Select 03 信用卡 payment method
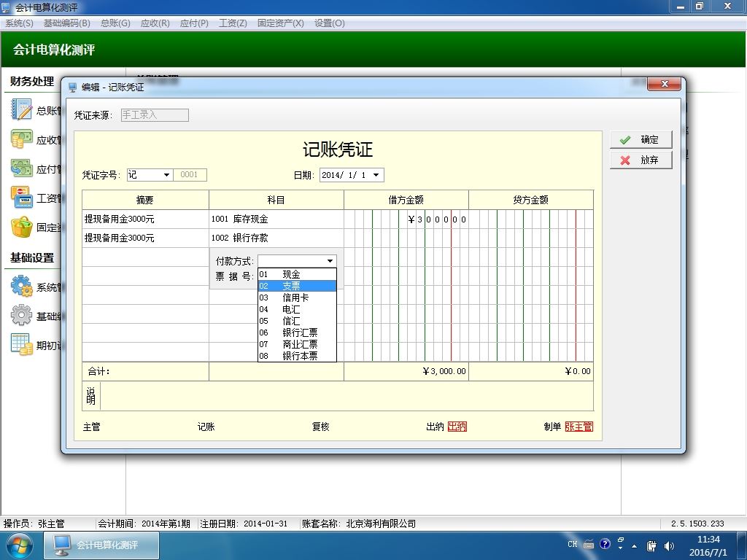Screen dimensions: 747x560 click(298, 297)
